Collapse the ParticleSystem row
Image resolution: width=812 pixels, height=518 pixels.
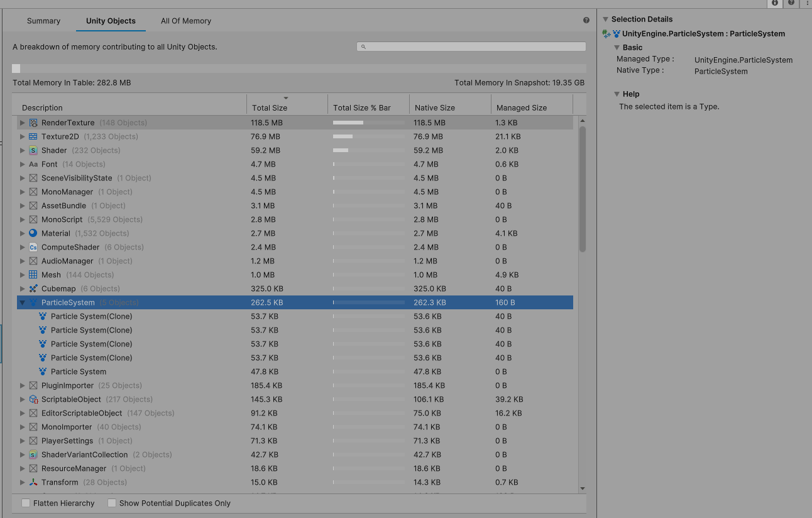click(x=23, y=302)
